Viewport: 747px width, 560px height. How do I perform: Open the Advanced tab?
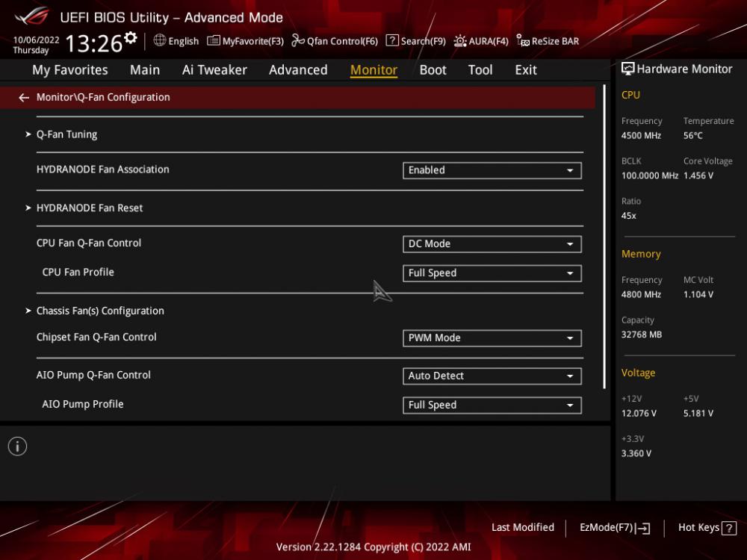(x=298, y=70)
